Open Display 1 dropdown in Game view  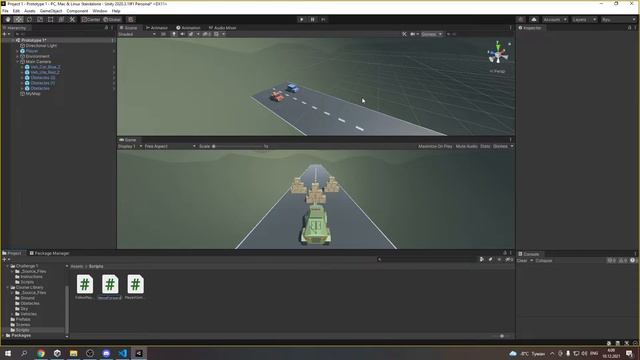130,146
